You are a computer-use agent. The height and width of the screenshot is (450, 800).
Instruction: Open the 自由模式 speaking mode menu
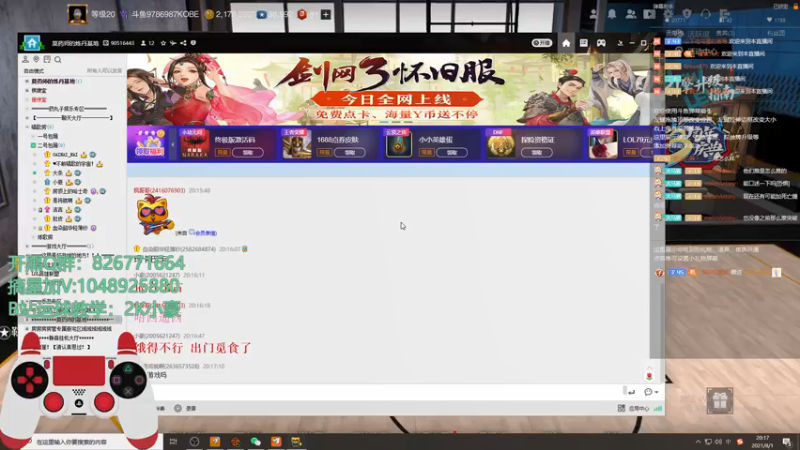[34, 71]
